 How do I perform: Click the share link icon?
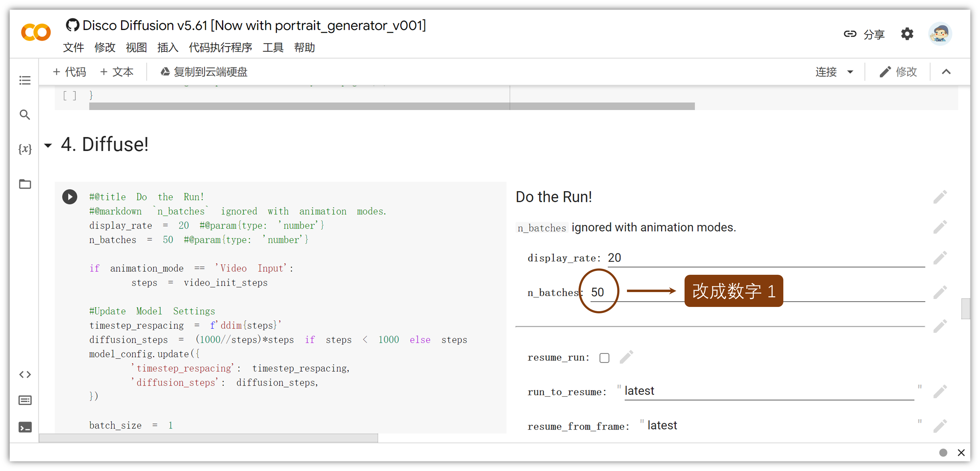[x=850, y=34]
